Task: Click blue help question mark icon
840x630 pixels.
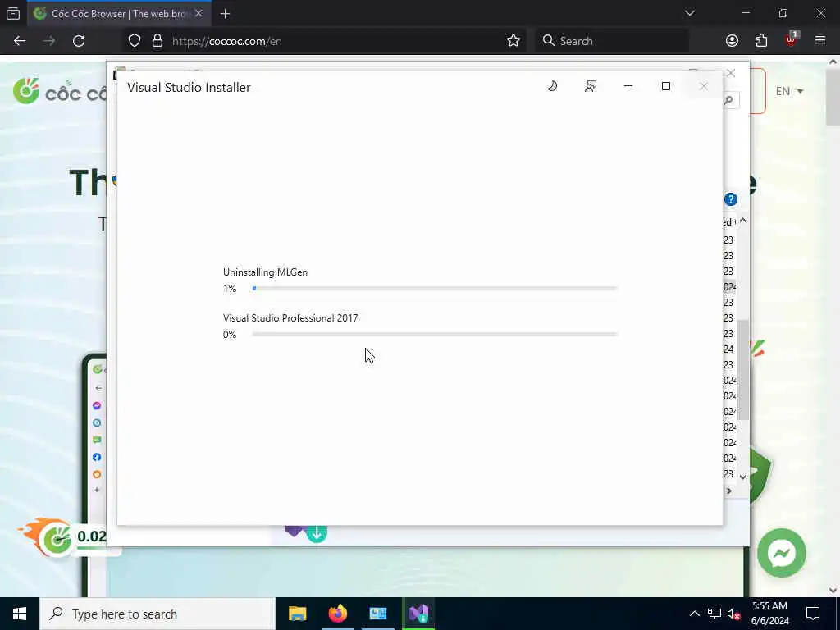Action: coord(731,199)
